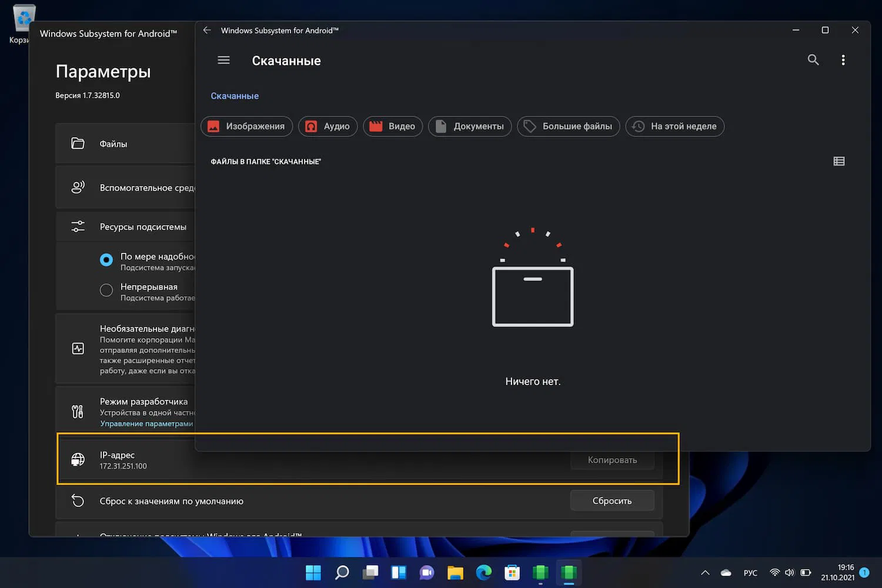Viewport: 882px width, 588px height.
Task: Click the Режим разработчика tools icon
Action: [78, 412]
